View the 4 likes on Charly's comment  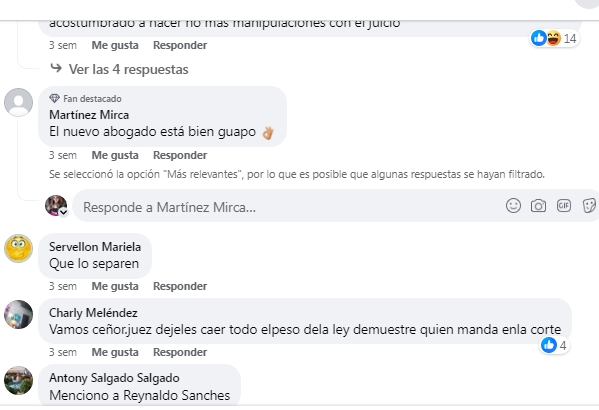click(554, 345)
